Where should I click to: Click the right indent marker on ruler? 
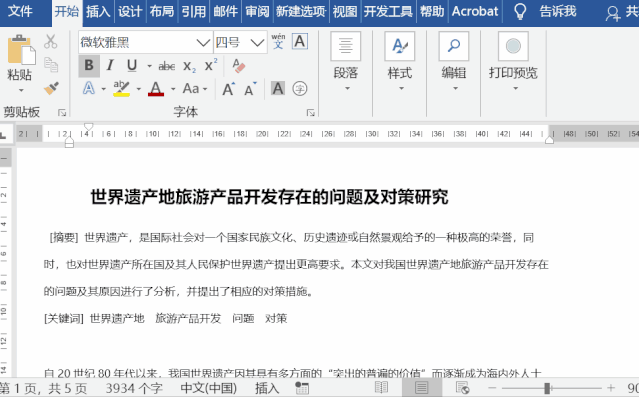click(549, 140)
